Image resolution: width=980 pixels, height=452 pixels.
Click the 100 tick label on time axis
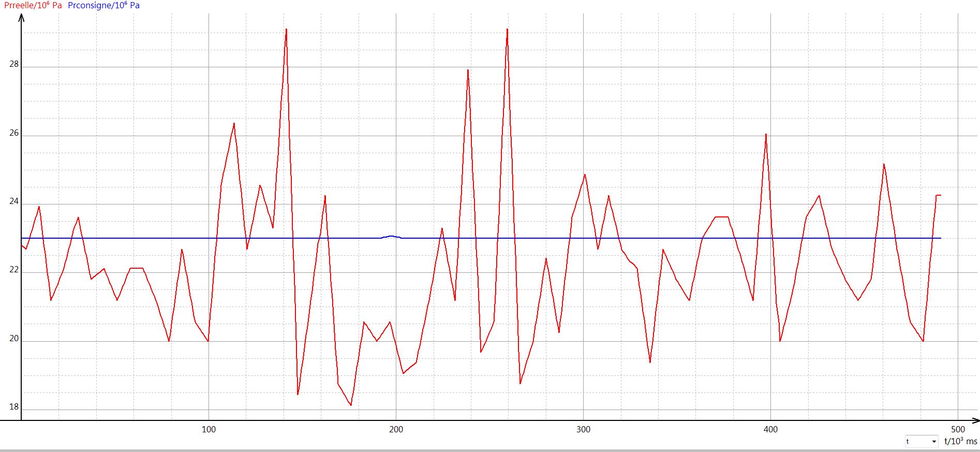209,429
